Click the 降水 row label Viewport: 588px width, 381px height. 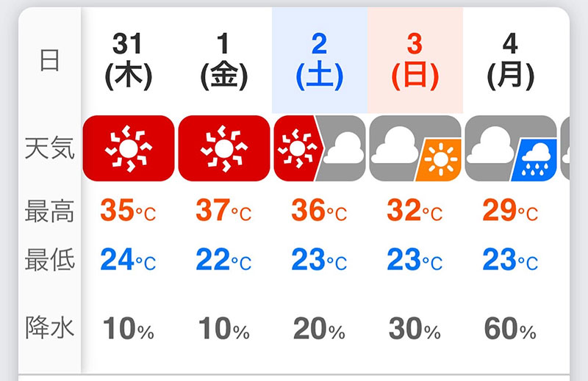click(49, 328)
